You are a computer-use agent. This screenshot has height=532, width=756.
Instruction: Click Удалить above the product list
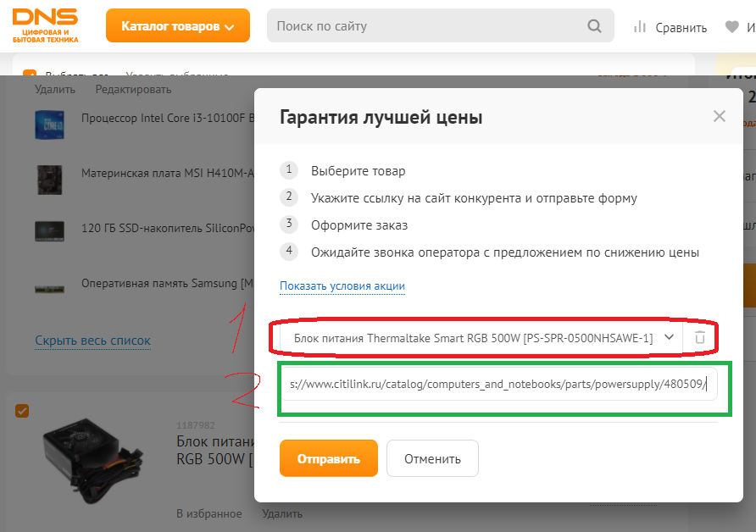tap(55, 89)
